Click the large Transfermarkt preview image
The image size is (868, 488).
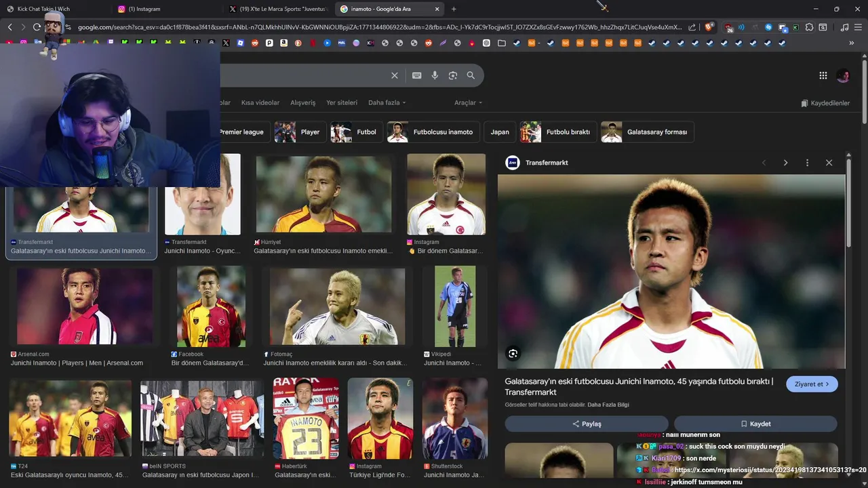coord(671,272)
